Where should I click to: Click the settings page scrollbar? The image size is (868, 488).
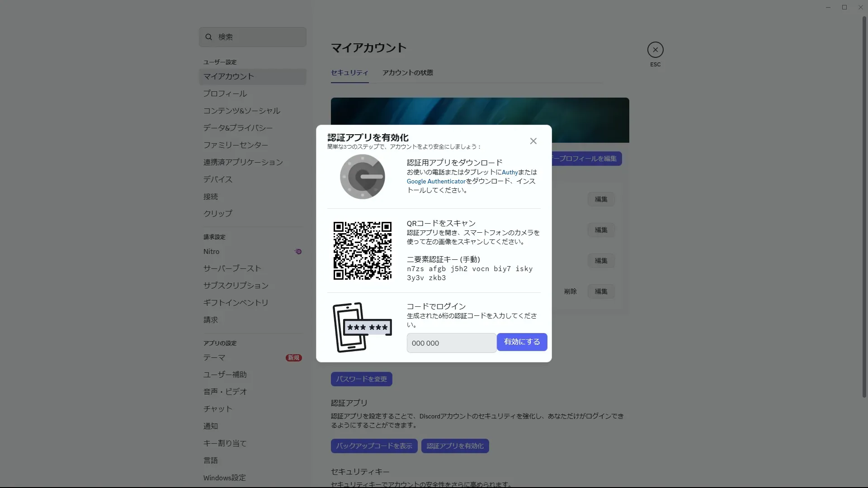864,208
